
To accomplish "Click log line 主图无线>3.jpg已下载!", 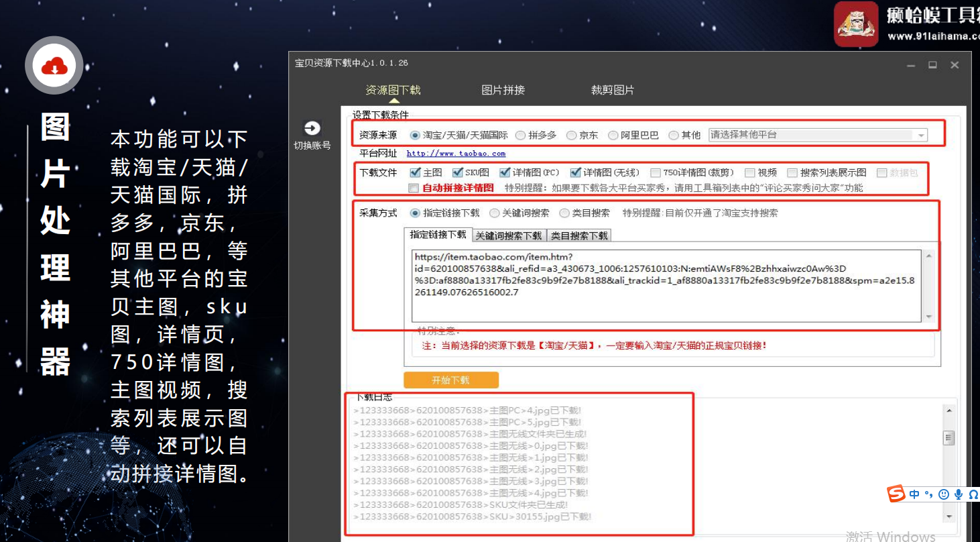I will (470, 481).
